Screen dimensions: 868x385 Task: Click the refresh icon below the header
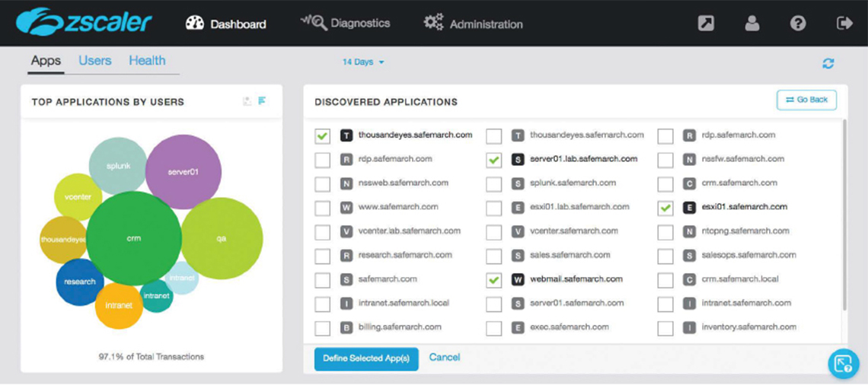pyautogui.click(x=828, y=64)
